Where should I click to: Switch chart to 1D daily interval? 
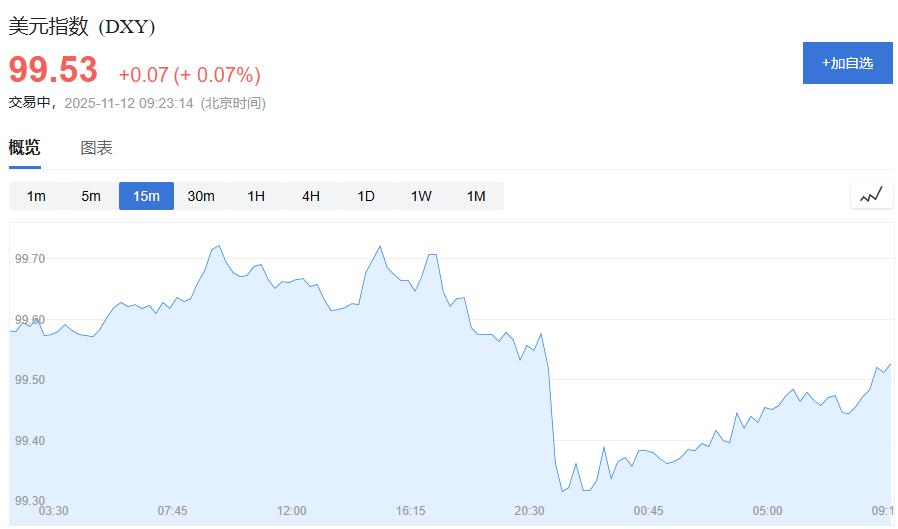[366, 196]
